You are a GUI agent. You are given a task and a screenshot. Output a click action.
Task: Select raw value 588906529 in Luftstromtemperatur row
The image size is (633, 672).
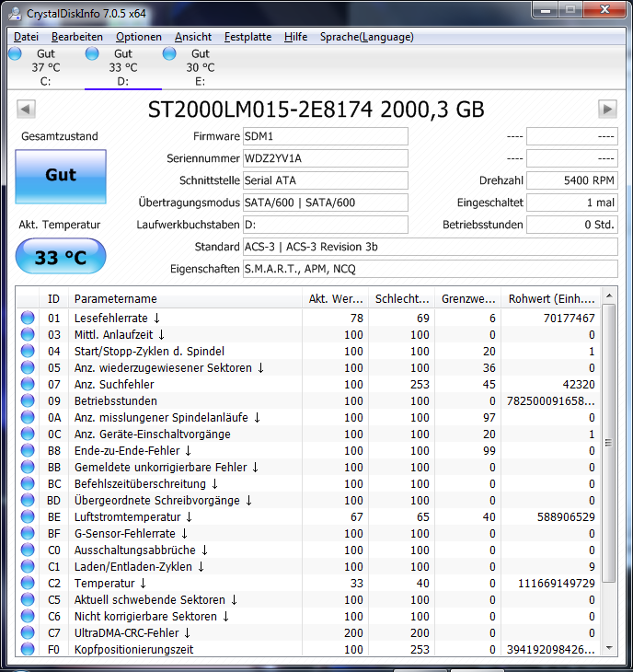(x=566, y=516)
